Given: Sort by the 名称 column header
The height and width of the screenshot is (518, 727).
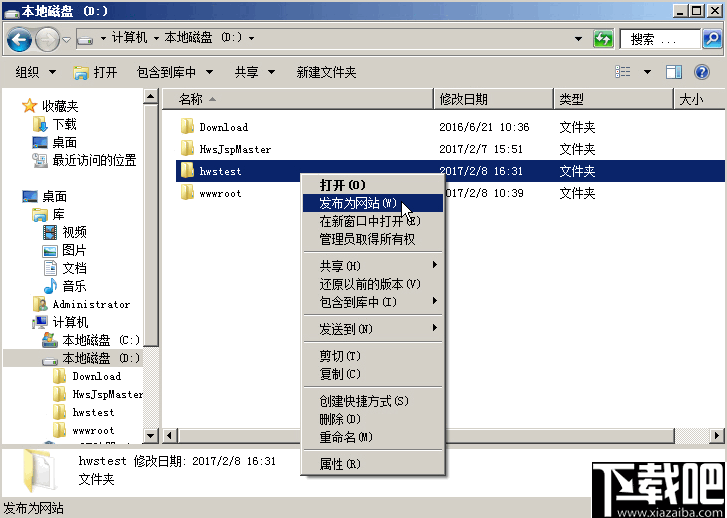Looking at the screenshot, I should click(298, 99).
